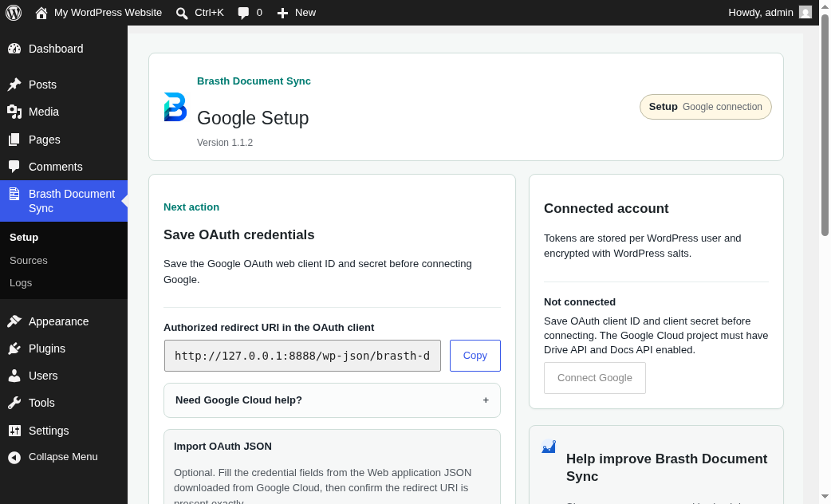Image resolution: width=831 pixels, height=504 pixels.
Task: Open the Users menu
Action: point(64,376)
